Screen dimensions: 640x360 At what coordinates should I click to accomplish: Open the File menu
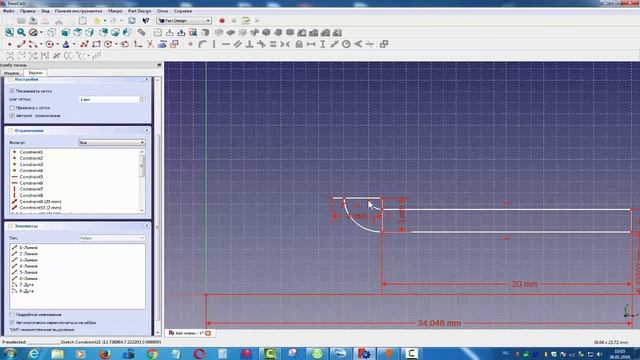coord(8,11)
